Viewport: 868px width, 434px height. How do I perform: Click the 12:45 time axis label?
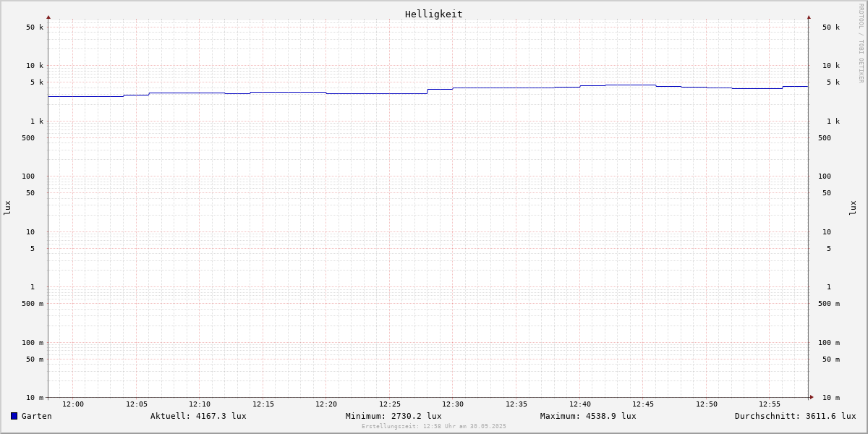(x=643, y=404)
